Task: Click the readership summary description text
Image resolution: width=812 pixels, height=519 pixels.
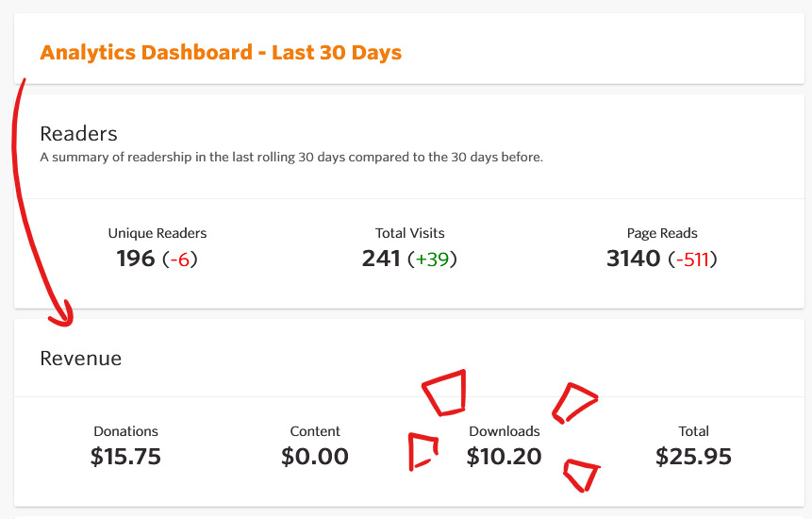Action: [x=291, y=157]
